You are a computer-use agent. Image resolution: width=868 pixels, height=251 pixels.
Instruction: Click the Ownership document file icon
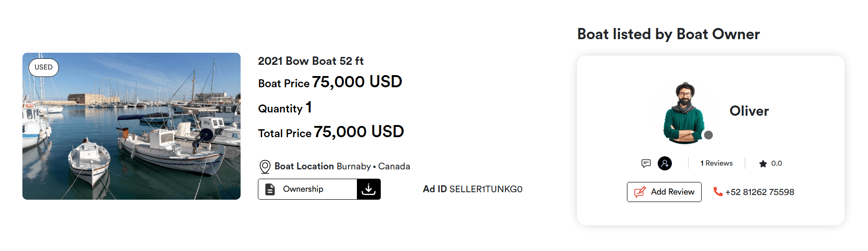pyautogui.click(x=270, y=189)
